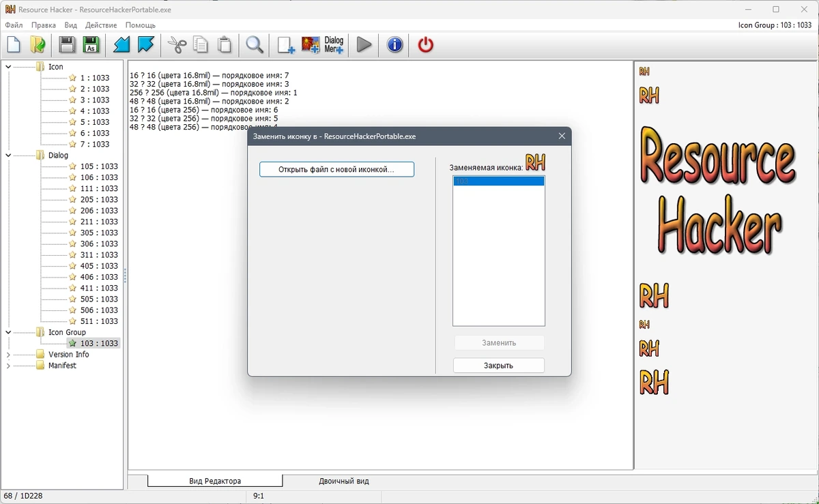Click the New blank page toolbar icon

pyautogui.click(x=14, y=45)
